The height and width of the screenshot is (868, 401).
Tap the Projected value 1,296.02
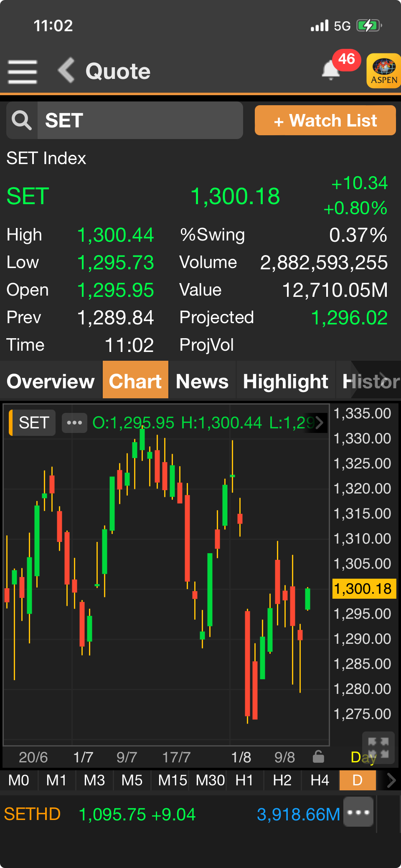click(350, 318)
